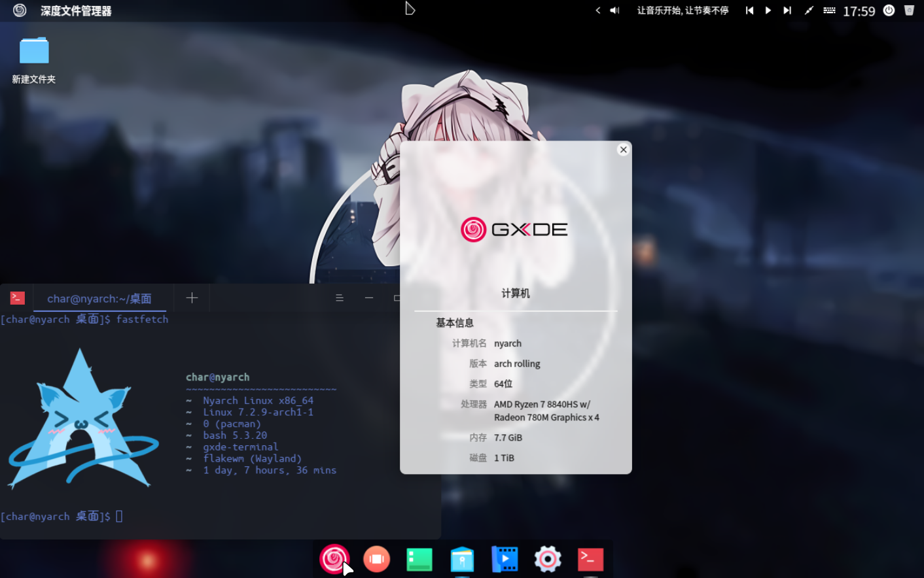Screen dimensions: 924x578
Task: Click the 7.7 GiB memory value
Action: coord(508,438)
